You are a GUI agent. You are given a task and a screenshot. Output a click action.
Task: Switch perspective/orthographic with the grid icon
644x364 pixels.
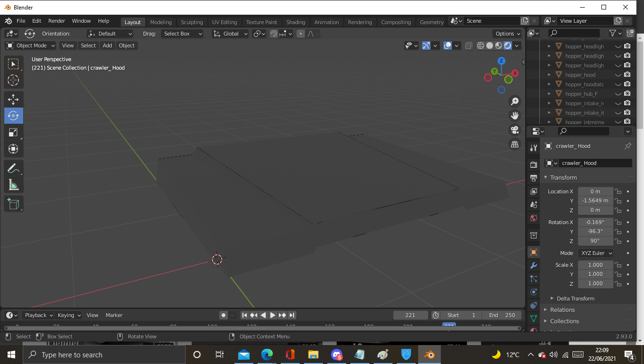[x=515, y=144]
